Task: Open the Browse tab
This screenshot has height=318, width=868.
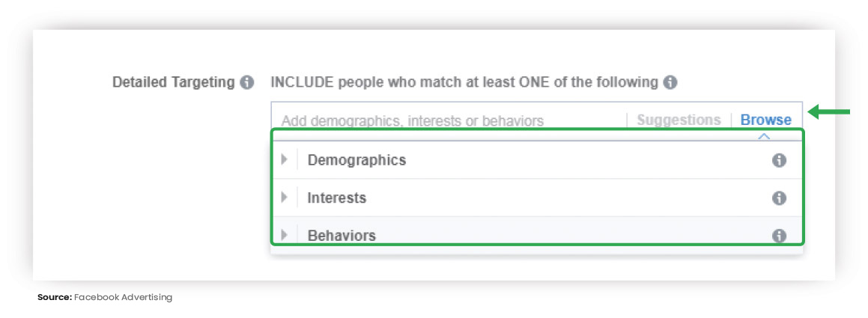Action: 766,120
